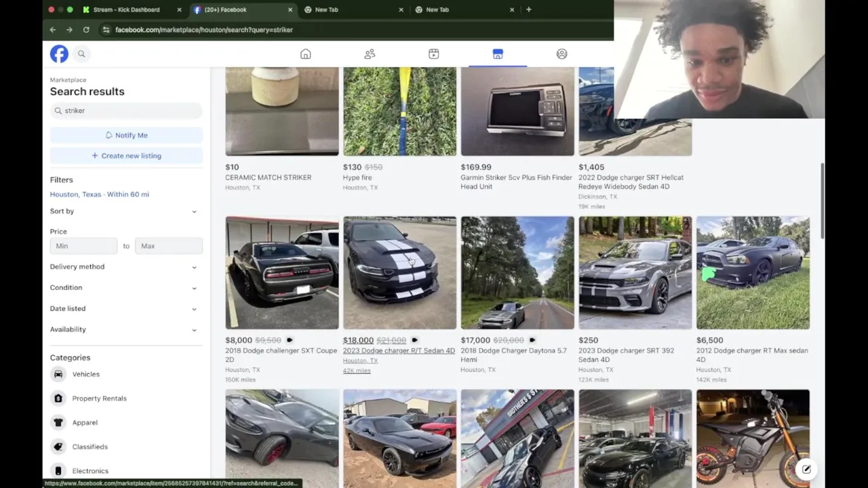The width and height of the screenshot is (868, 488).
Task: Click the video icon beside the $17,000 price
Action: (x=532, y=340)
